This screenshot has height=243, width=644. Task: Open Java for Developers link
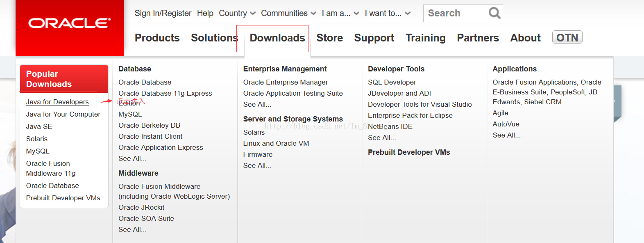click(57, 102)
